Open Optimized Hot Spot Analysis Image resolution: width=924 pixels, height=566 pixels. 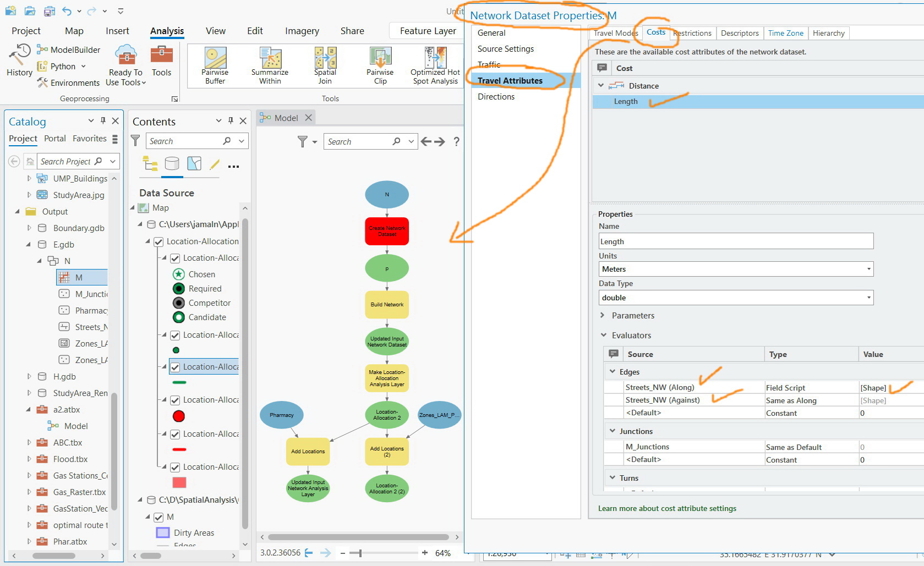pos(435,65)
